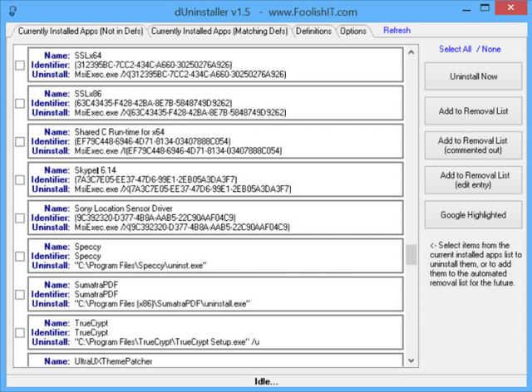Click the Shared C Run-time for x64 name

tap(120, 132)
